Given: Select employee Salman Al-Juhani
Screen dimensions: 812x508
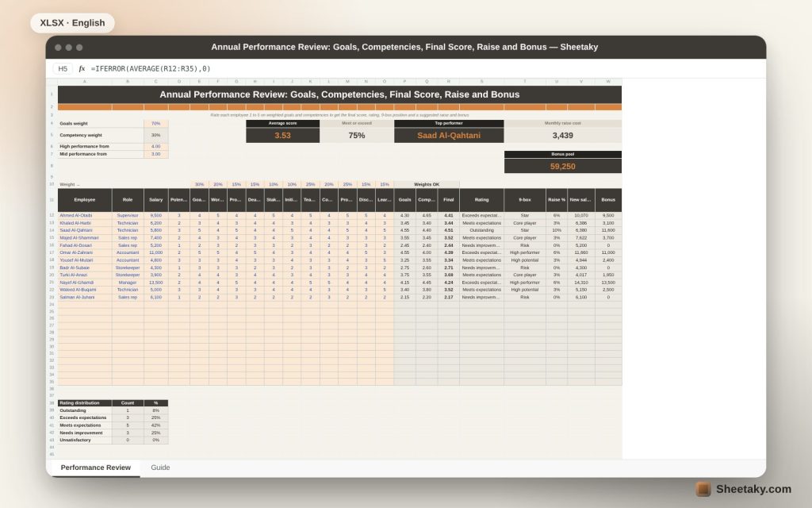Looking at the screenshot, I should pos(84,297).
